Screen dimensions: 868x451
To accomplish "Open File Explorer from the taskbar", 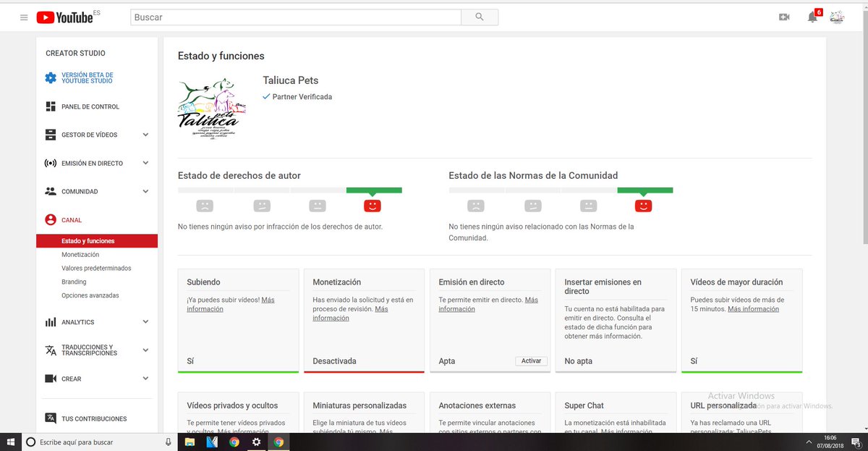I will [x=190, y=442].
